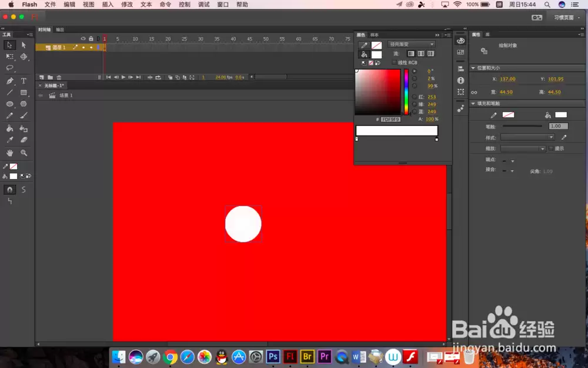Collapse the 位置和大小 section
The height and width of the screenshot is (368, 588).
pyautogui.click(x=473, y=68)
